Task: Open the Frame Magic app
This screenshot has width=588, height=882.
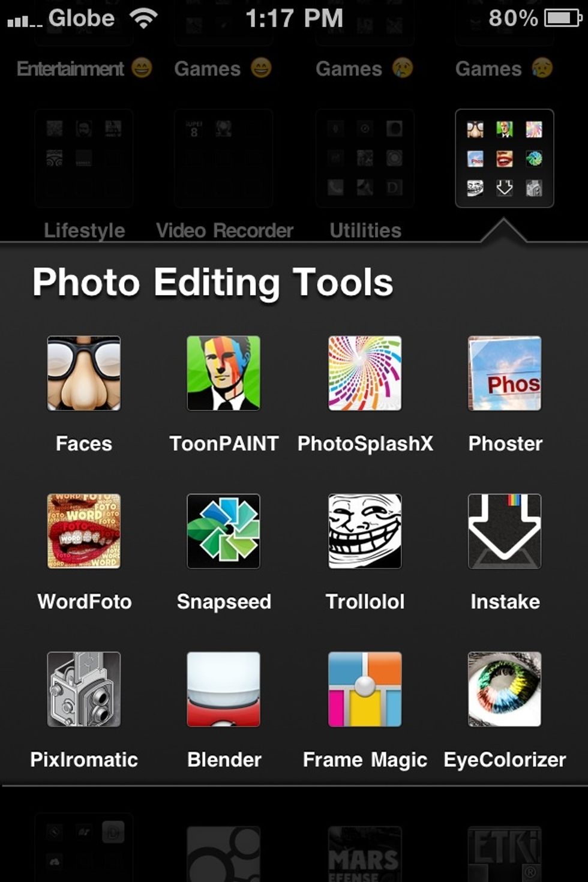Action: pyautogui.click(x=365, y=689)
